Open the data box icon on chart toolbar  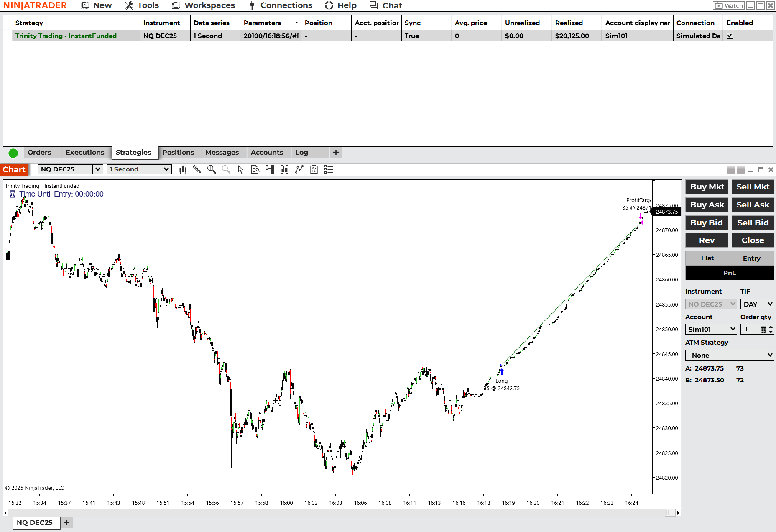tap(255, 169)
